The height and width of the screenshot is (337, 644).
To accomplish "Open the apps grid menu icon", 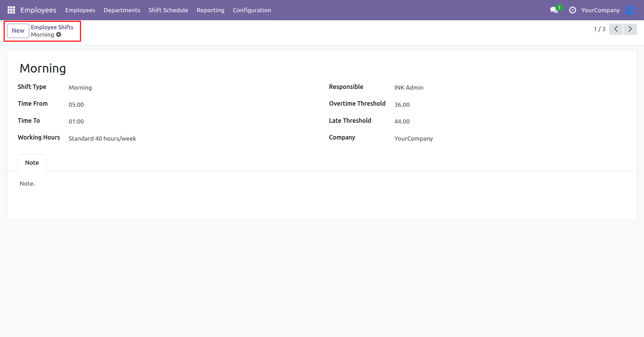I will coord(11,10).
